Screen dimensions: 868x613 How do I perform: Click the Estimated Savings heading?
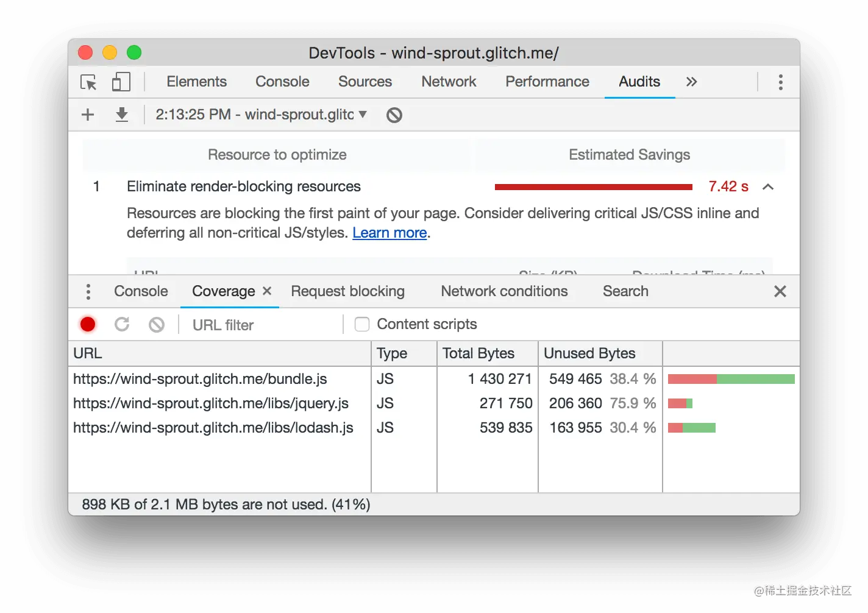point(629,155)
